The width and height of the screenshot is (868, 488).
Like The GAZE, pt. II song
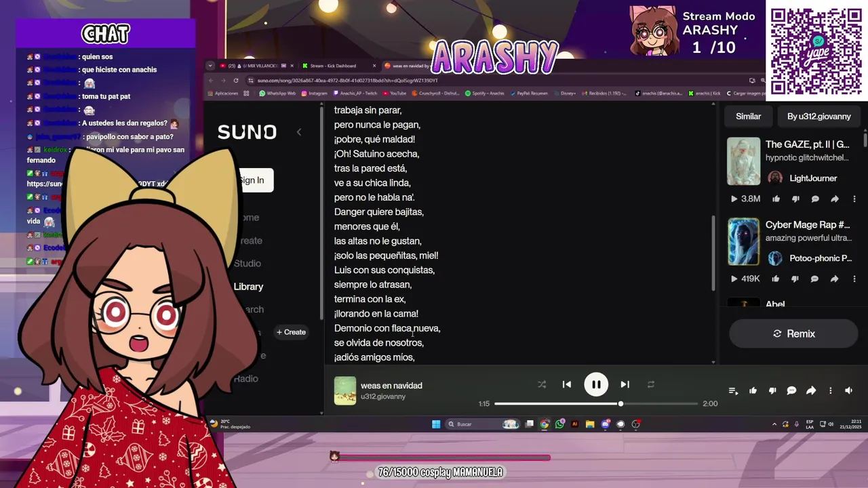[776, 199]
